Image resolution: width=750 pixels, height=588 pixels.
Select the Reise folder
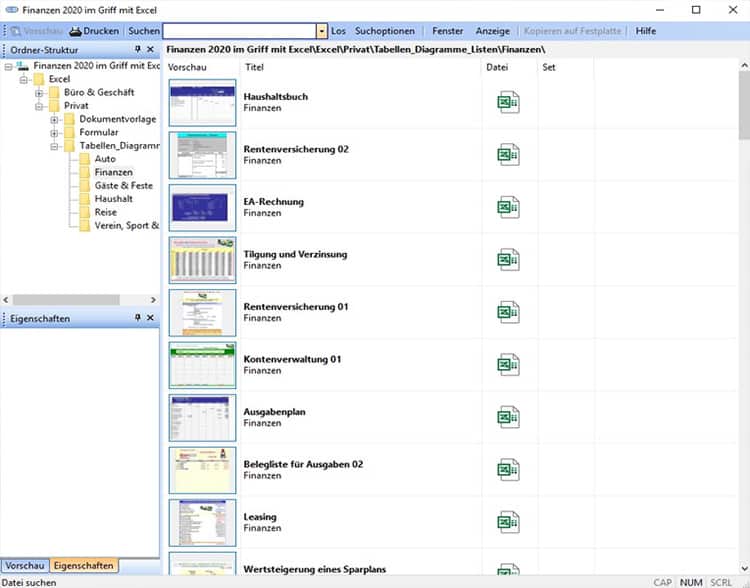[106, 212]
